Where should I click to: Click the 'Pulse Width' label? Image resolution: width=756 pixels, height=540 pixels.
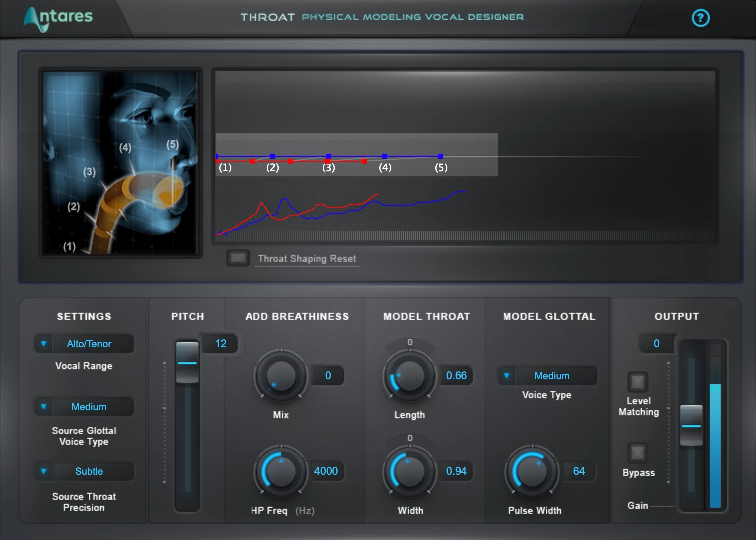point(535,510)
